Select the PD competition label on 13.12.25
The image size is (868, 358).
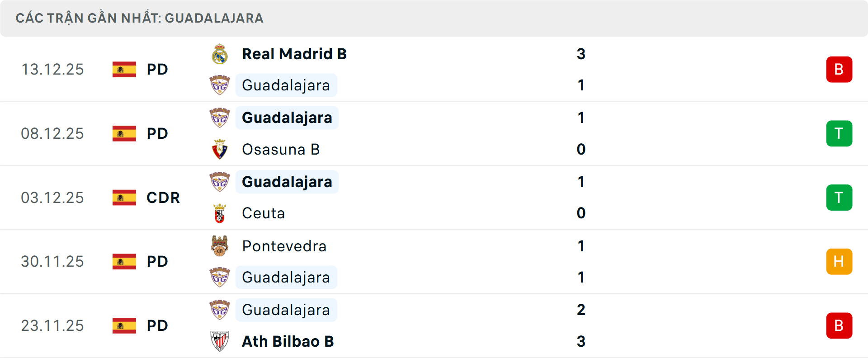(x=157, y=69)
